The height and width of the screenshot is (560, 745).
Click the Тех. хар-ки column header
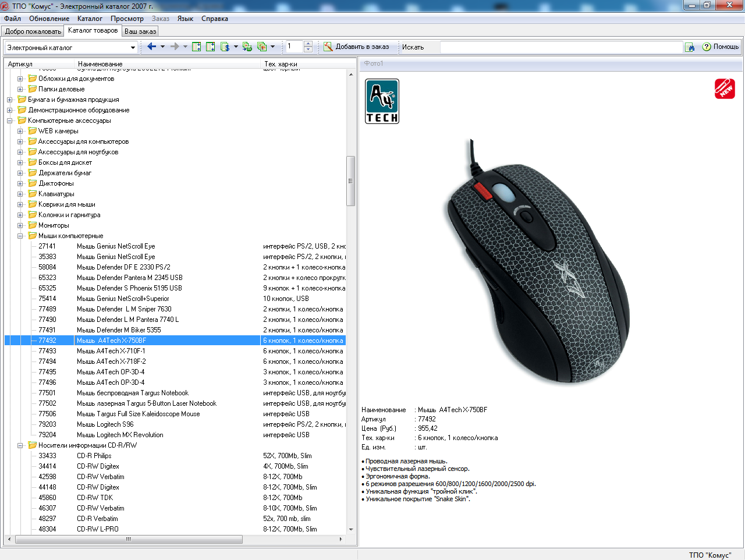click(304, 63)
